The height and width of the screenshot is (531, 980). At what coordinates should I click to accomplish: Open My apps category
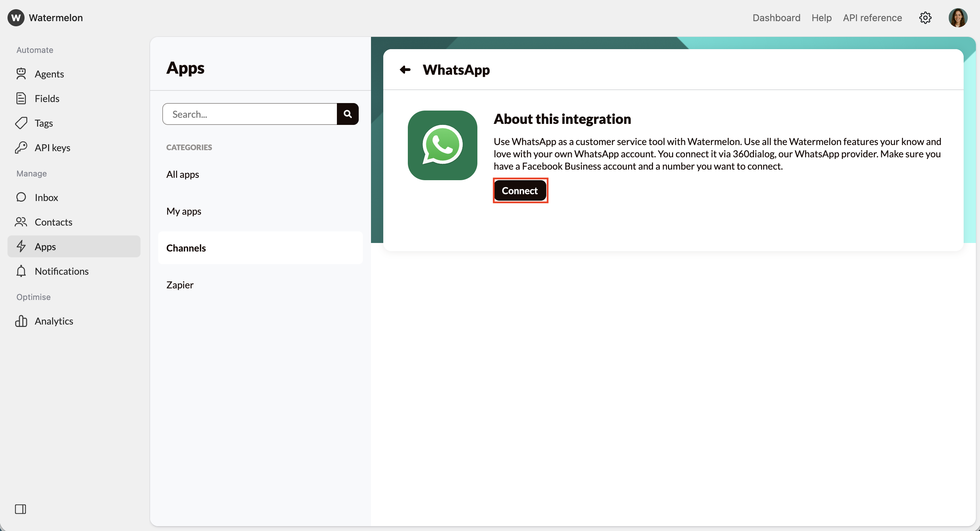(184, 211)
